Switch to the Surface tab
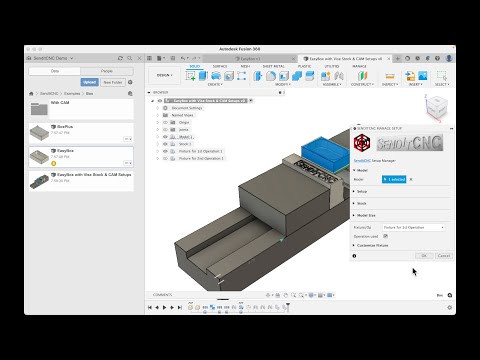Screen dimensions: 480x360 coord(220,66)
